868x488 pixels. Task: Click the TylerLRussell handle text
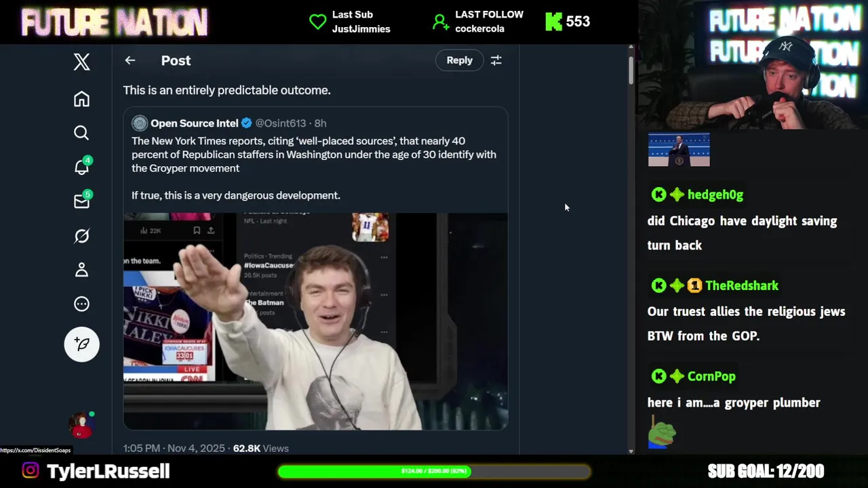(108, 471)
